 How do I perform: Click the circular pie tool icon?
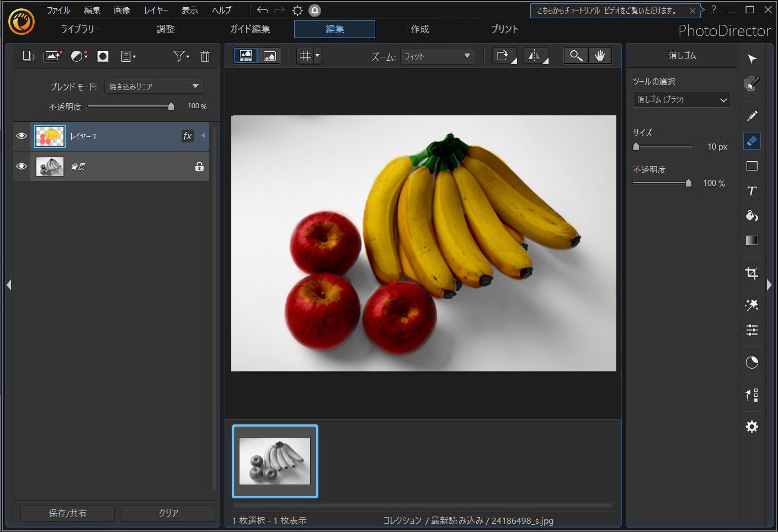click(x=752, y=363)
